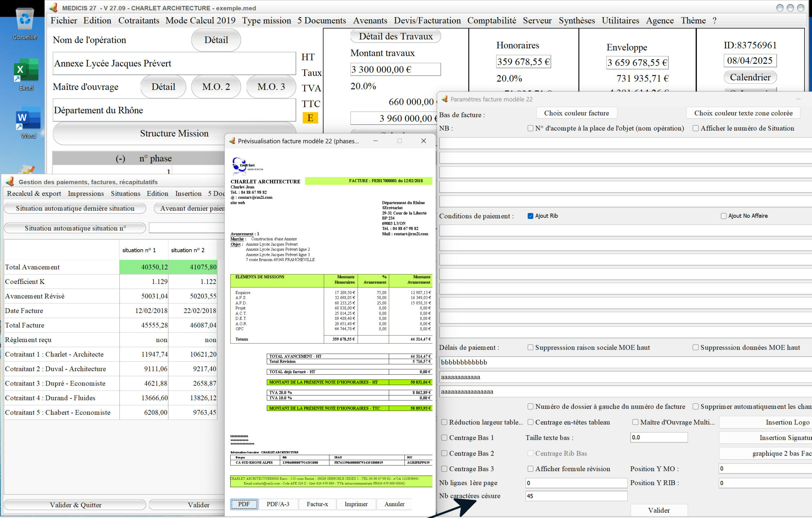
Task: Click the yellow E indicator box
Action: tap(310, 118)
